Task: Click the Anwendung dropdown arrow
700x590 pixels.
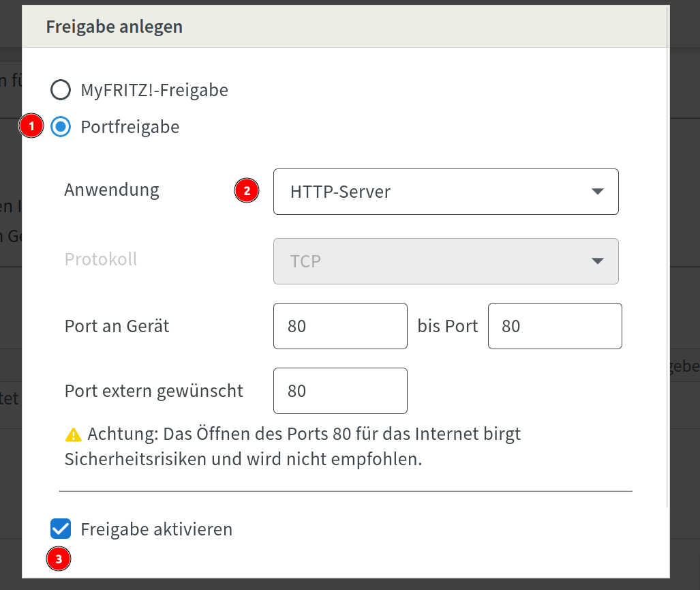Action: [597, 192]
